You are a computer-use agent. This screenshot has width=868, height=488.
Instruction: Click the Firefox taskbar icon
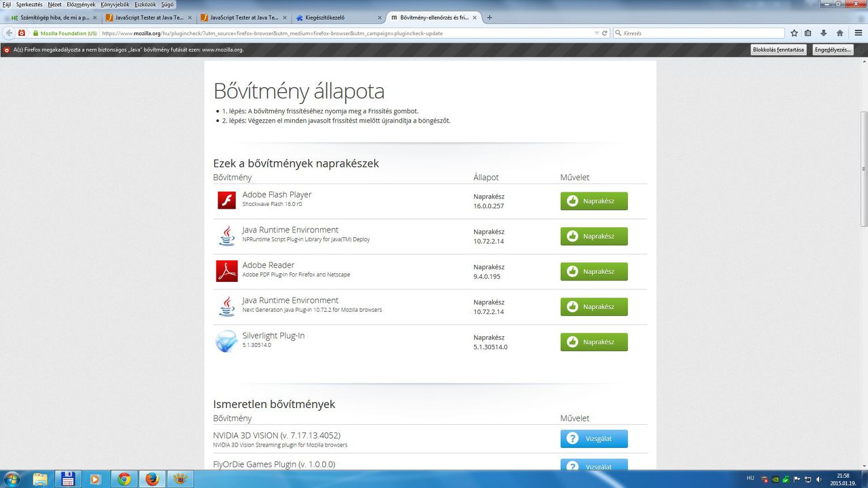(152, 479)
